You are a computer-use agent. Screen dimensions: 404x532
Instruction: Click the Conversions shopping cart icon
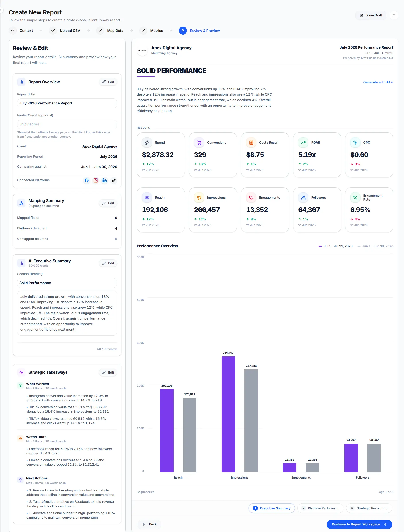(x=199, y=142)
